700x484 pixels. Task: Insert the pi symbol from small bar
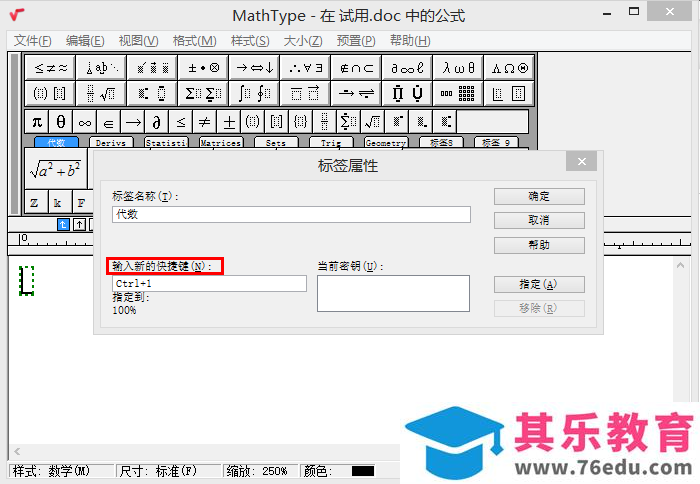point(37,121)
